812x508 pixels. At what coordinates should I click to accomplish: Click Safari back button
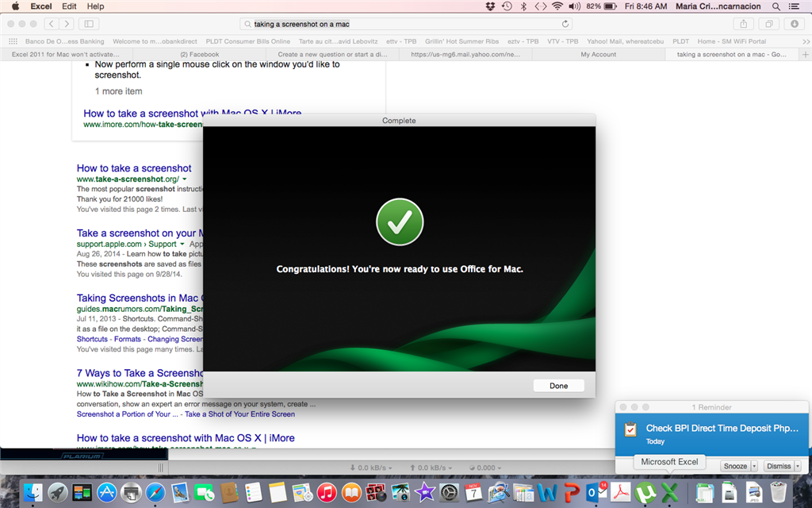[51, 23]
